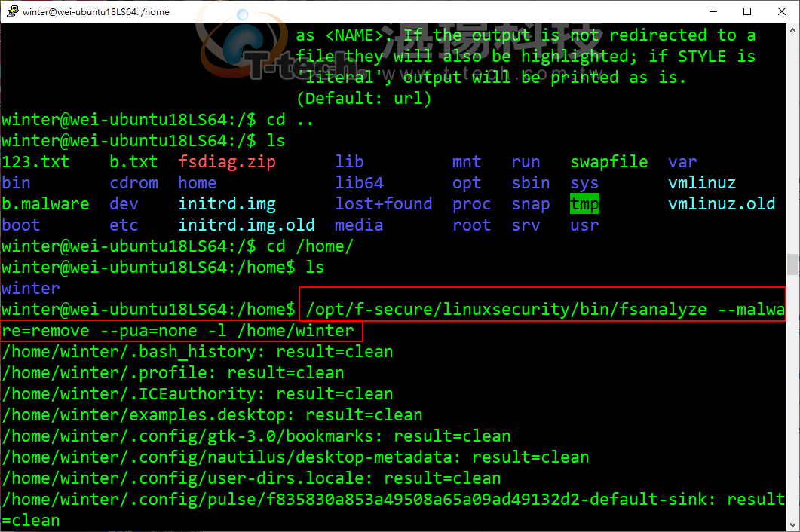Click the 'vmlinuz' link name
The height and width of the screenshot is (532, 800).
702,182
